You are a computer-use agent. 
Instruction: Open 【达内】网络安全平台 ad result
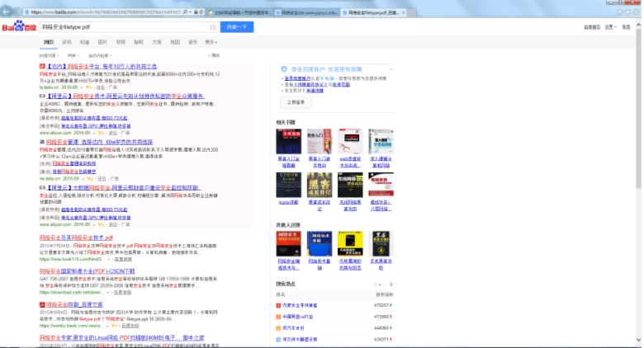pos(102,66)
